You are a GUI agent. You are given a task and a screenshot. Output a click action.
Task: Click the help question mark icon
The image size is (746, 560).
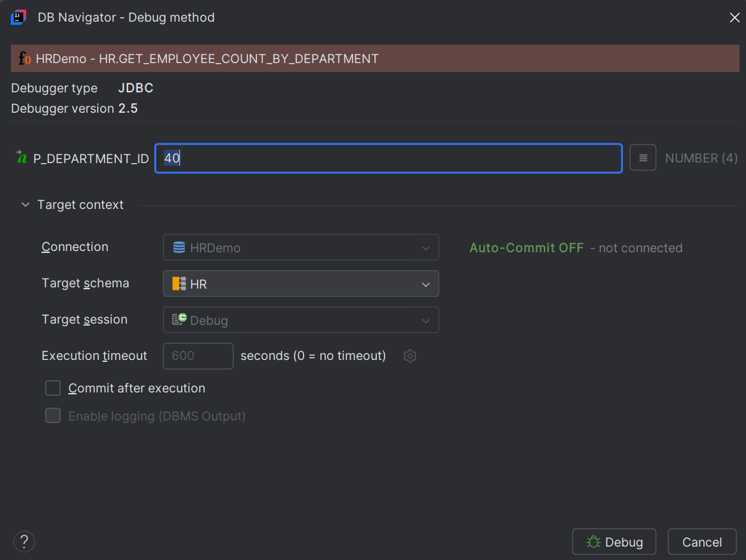point(24,542)
